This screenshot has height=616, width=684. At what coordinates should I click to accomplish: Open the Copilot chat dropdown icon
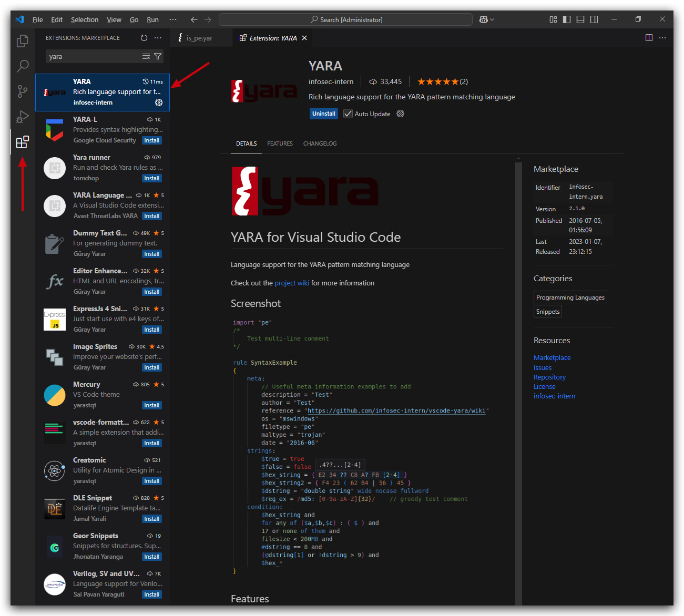[487, 19]
